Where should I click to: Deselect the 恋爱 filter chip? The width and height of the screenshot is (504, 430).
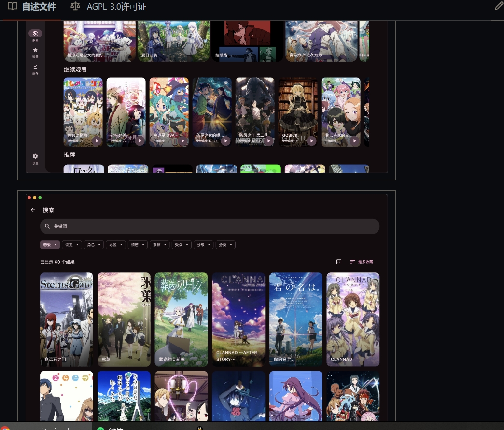(50, 245)
